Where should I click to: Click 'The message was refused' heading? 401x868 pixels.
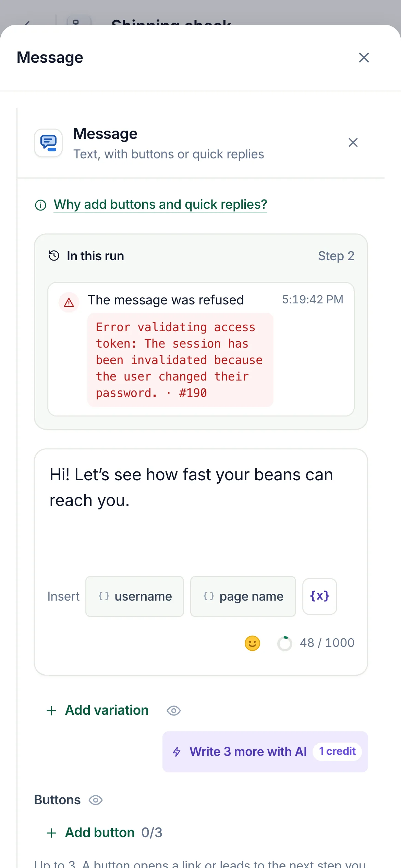(166, 300)
